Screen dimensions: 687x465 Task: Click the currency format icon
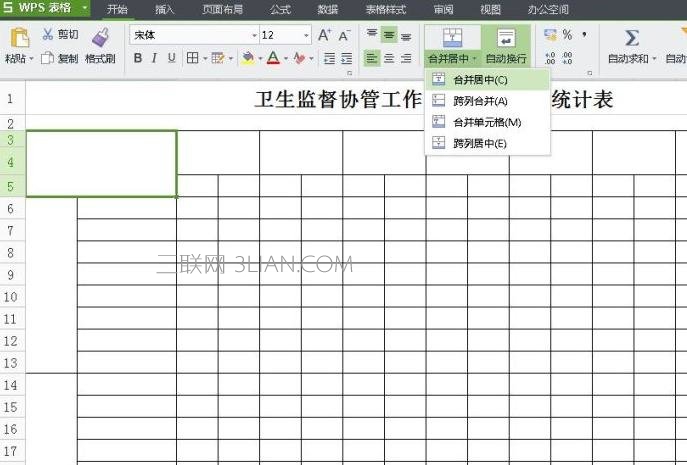pos(550,35)
